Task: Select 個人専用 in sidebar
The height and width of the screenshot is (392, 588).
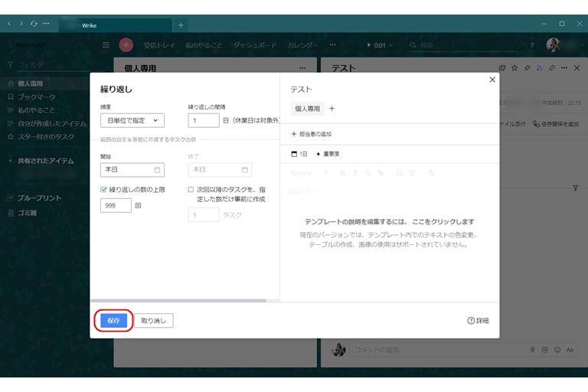Action: point(30,83)
